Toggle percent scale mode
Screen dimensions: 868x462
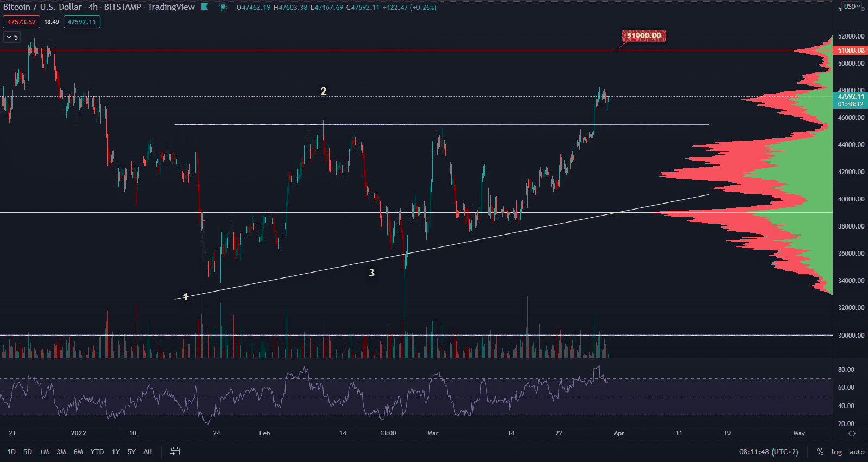point(820,452)
